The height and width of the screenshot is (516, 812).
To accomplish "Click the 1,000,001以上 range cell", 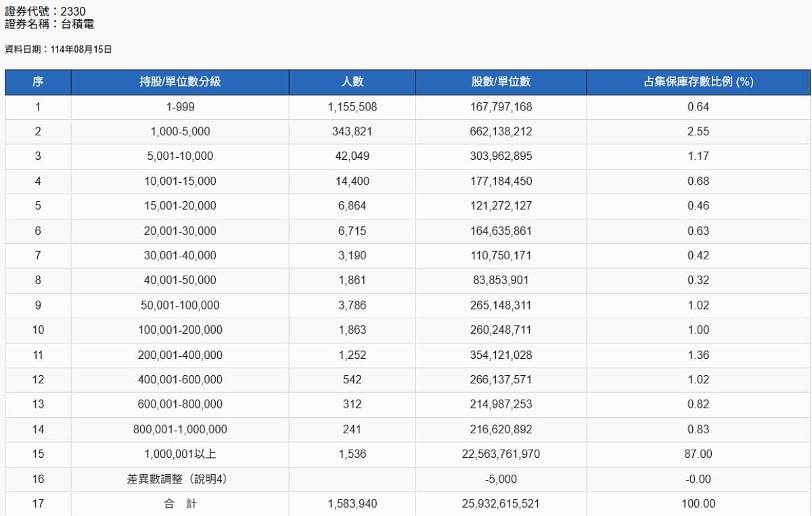I will point(180,454).
